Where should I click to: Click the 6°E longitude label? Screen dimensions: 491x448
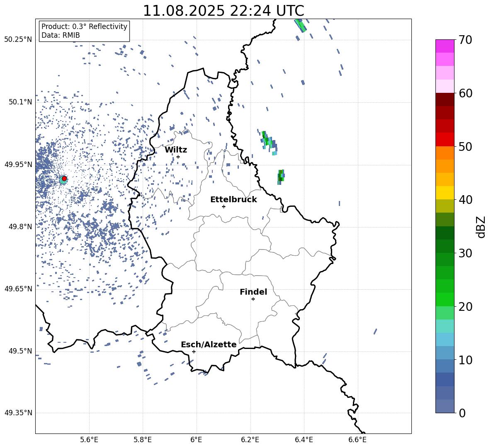coord(196,440)
